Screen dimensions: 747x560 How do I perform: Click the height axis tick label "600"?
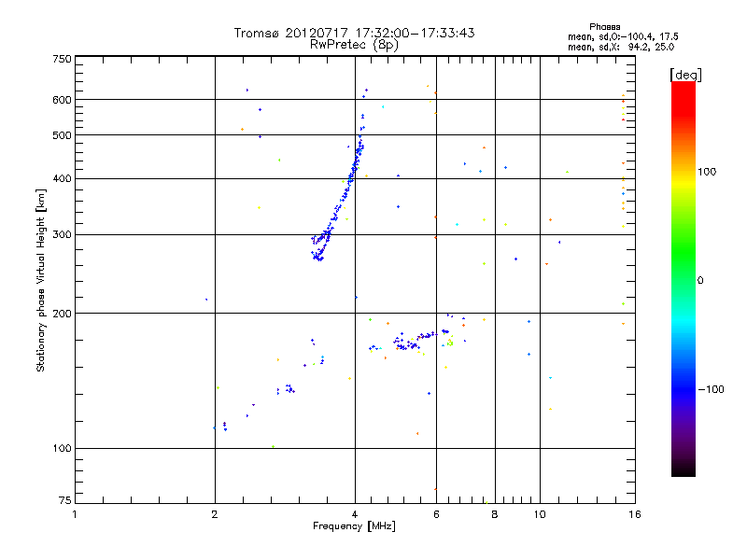point(63,100)
